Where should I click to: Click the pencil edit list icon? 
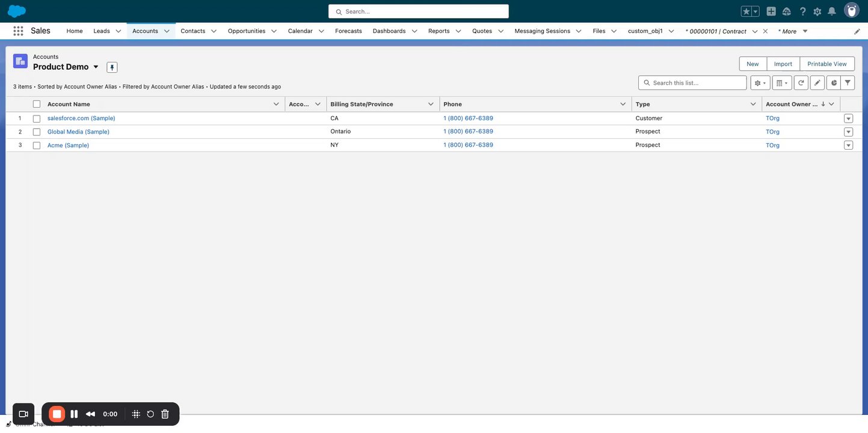tap(817, 83)
